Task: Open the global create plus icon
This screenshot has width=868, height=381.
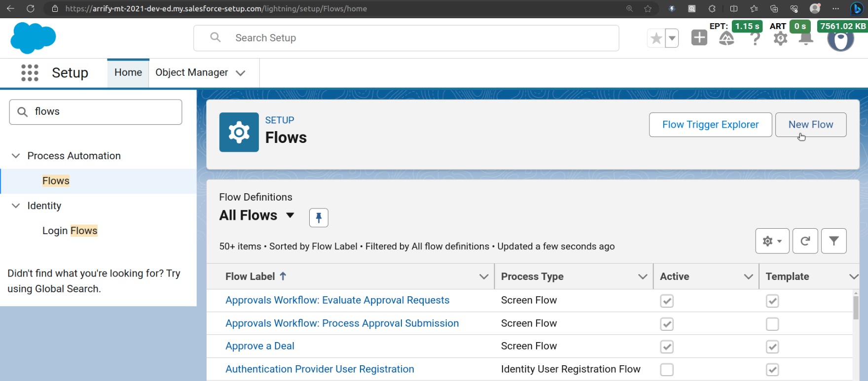Action: [699, 38]
